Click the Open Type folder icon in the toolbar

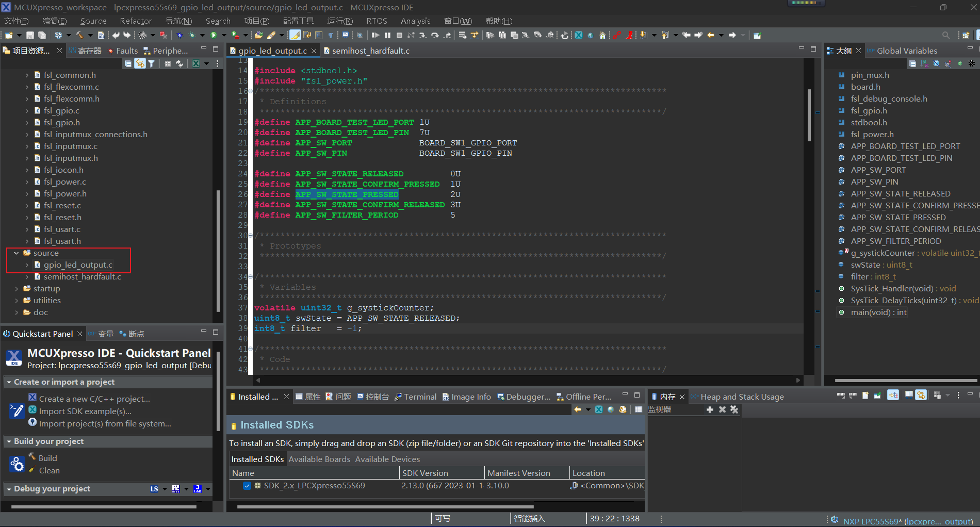259,35
